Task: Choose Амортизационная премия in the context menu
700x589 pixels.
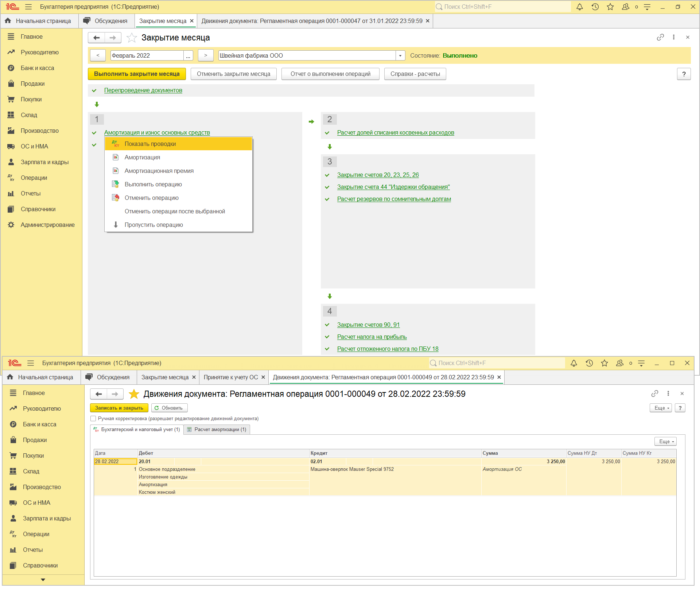Action: [178, 171]
